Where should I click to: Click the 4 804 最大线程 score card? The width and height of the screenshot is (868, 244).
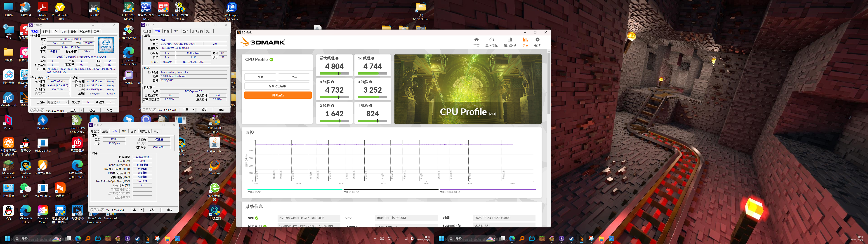tap(334, 65)
